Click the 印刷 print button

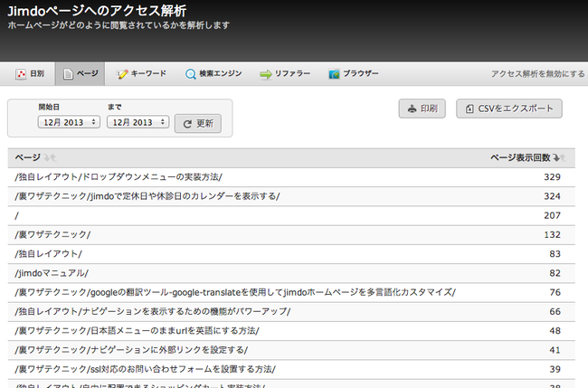point(422,109)
